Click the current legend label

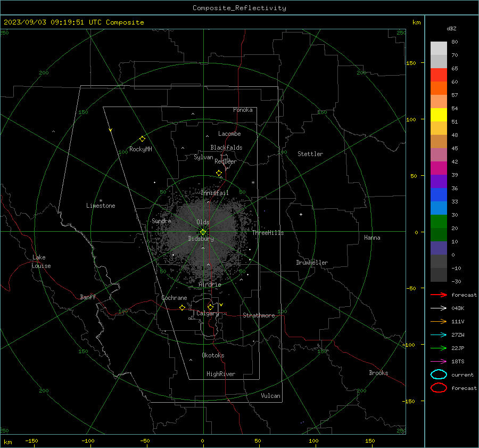tap(463, 374)
